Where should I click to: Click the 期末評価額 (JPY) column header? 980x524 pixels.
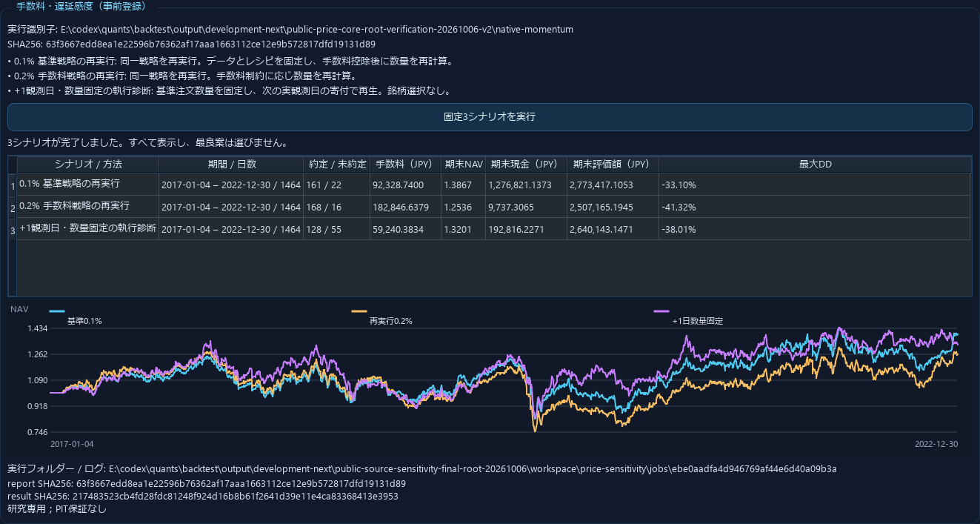click(x=613, y=165)
